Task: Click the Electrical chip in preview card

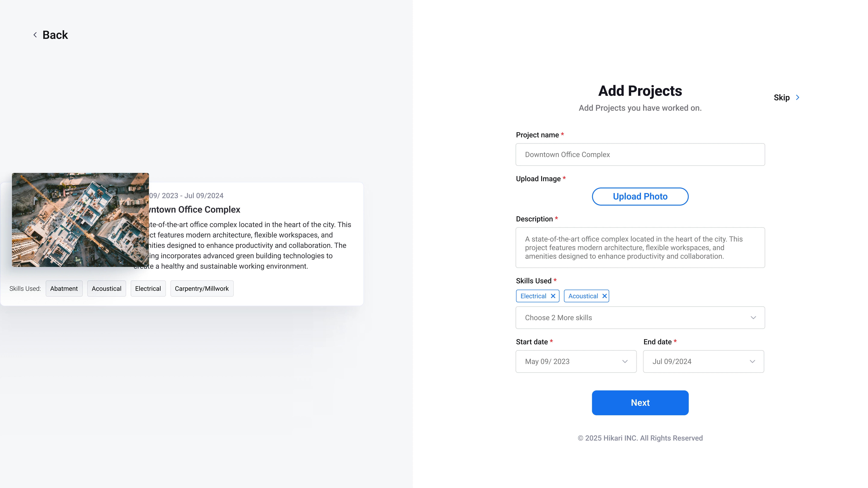Action: pos(148,289)
